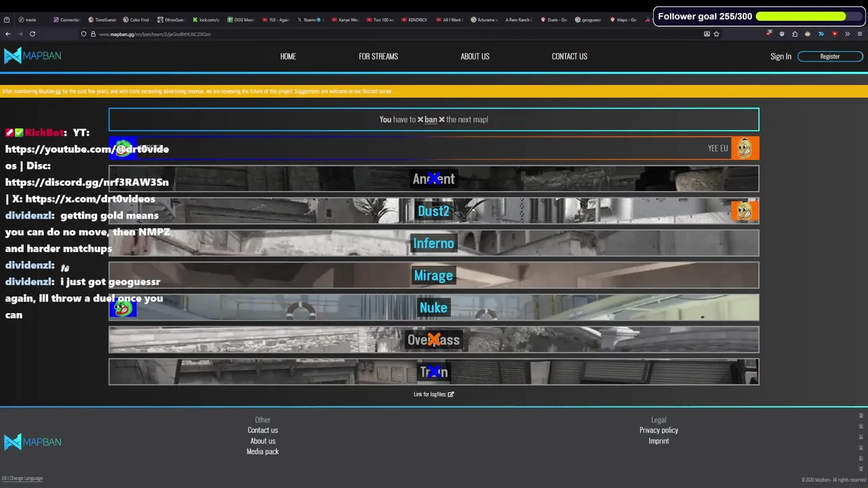The width and height of the screenshot is (868, 488).
Task: Click the Overpass map row
Action: (x=433, y=340)
